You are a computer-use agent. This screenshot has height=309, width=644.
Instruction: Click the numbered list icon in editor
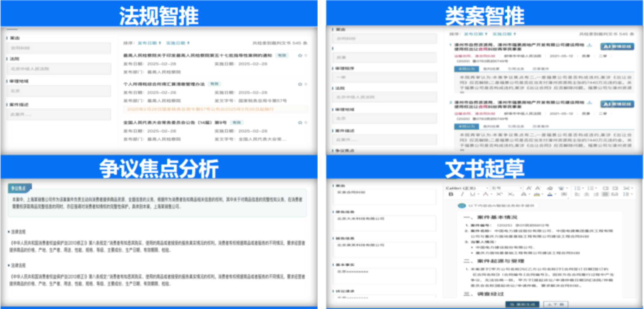click(x=591, y=188)
